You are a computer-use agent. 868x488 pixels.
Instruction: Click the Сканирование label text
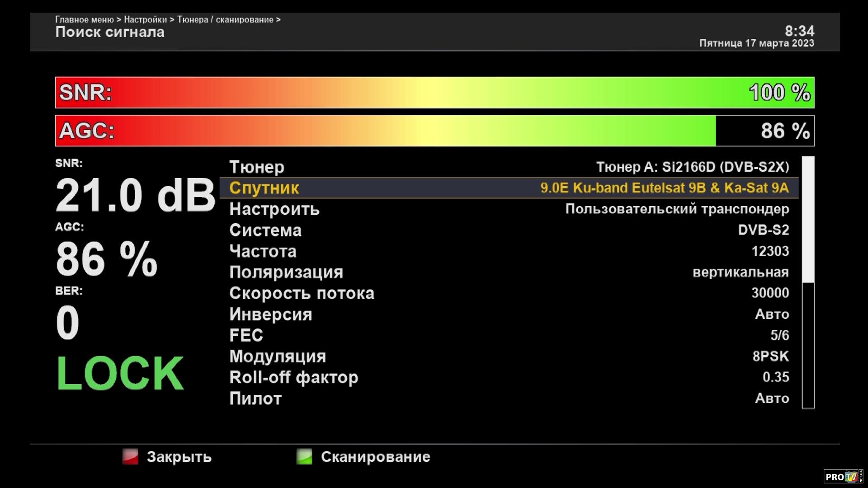coord(375,457)
